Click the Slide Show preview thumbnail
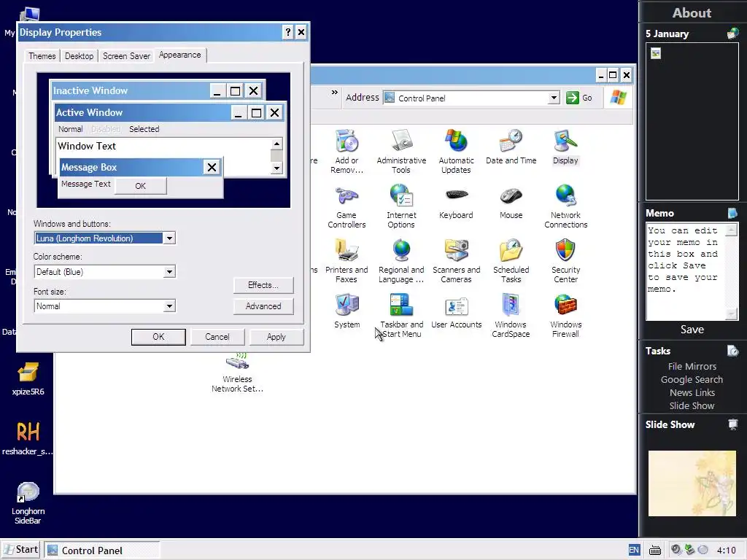 pyautogui.click(x=692, y=483)
